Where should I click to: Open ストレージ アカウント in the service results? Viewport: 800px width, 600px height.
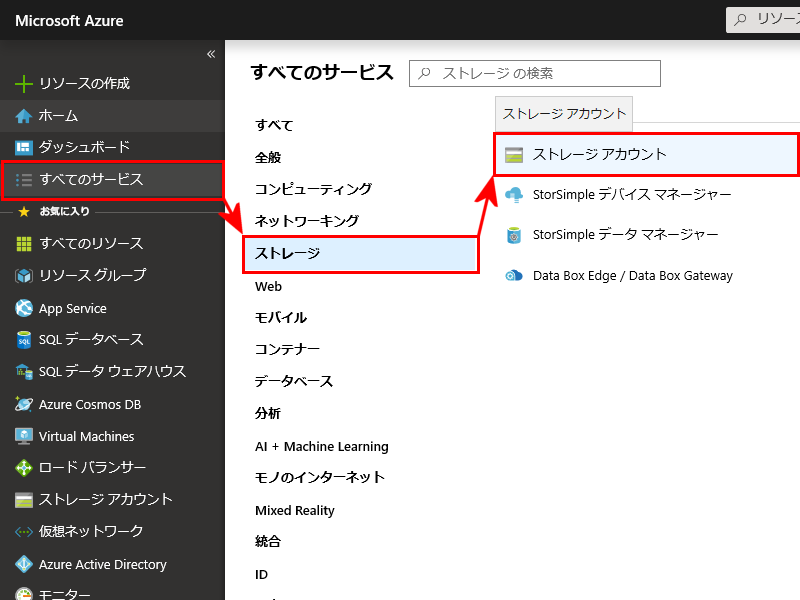coord(646,155)
